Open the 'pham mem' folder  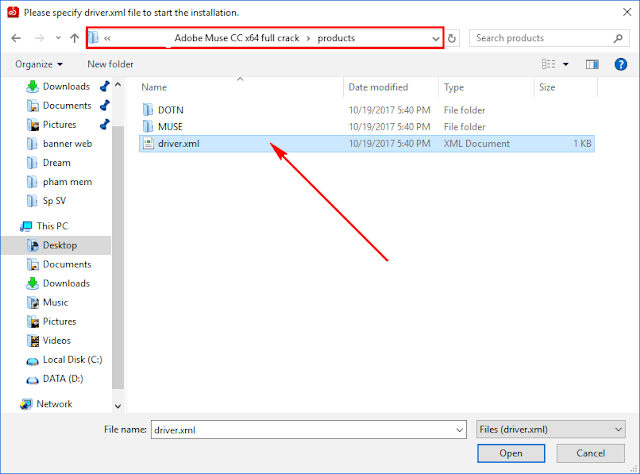[67, 182]
